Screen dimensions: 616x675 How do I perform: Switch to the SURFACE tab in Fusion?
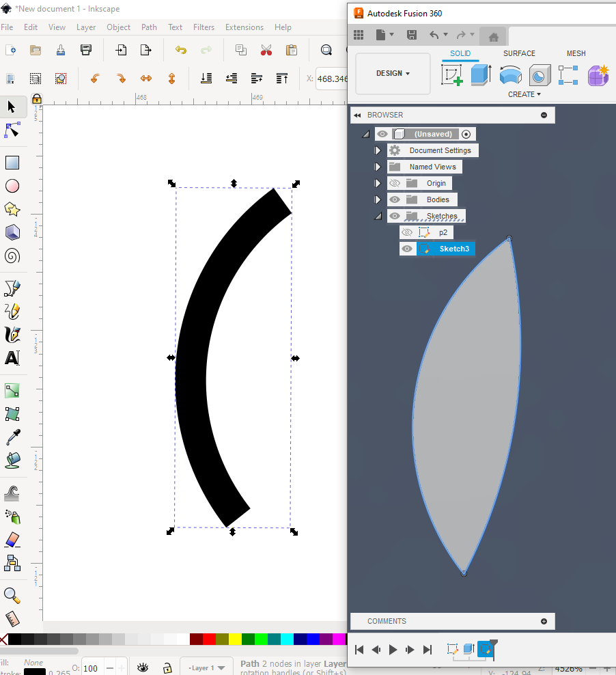[518, 53]
